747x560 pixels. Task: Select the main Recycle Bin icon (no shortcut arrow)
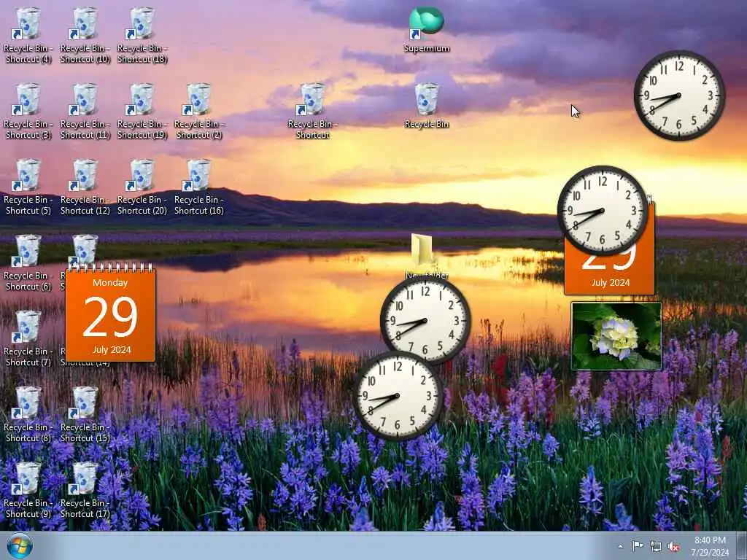(426, 106)
